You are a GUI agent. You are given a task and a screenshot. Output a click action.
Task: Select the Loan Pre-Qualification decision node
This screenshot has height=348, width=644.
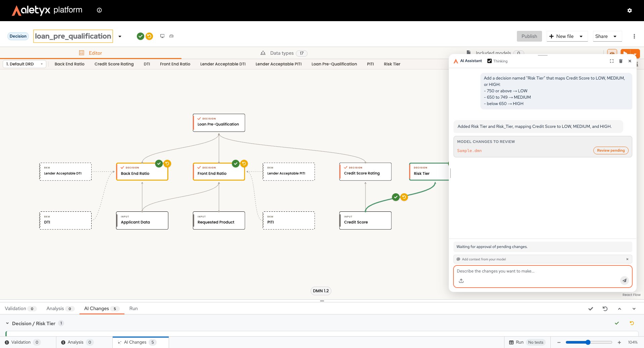tap(219, 123)
